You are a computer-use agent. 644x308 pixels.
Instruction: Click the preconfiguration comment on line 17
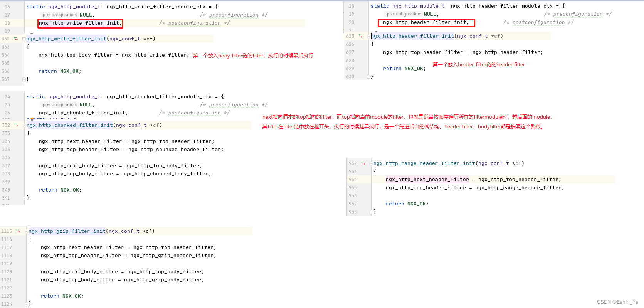point(234,15)
